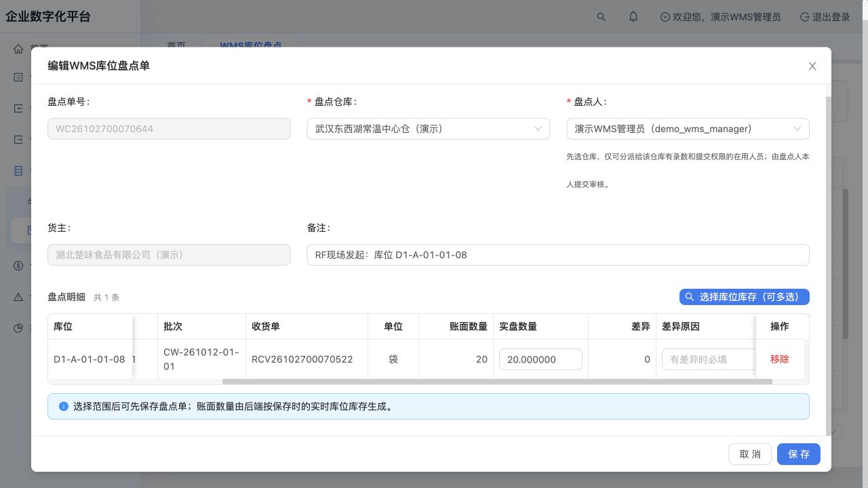Expand the 盘点仓库 warehouse dropdown arrow
The height and width of the screenshot is (488, 868).
[538, 129]
